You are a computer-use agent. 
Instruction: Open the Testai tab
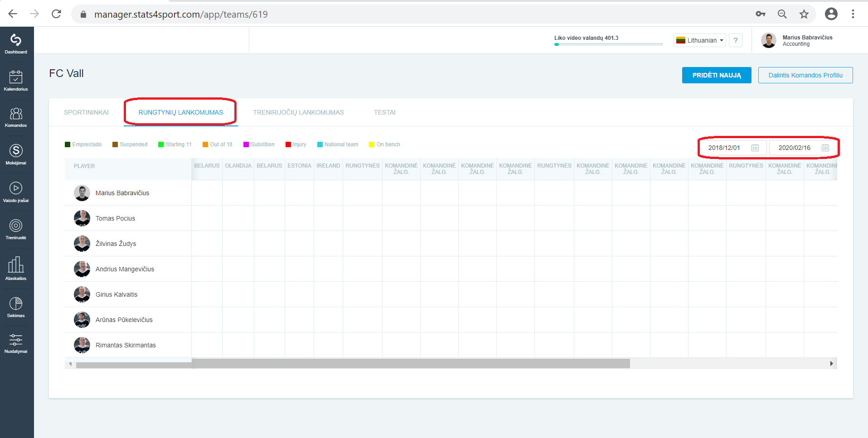[385, 112]
